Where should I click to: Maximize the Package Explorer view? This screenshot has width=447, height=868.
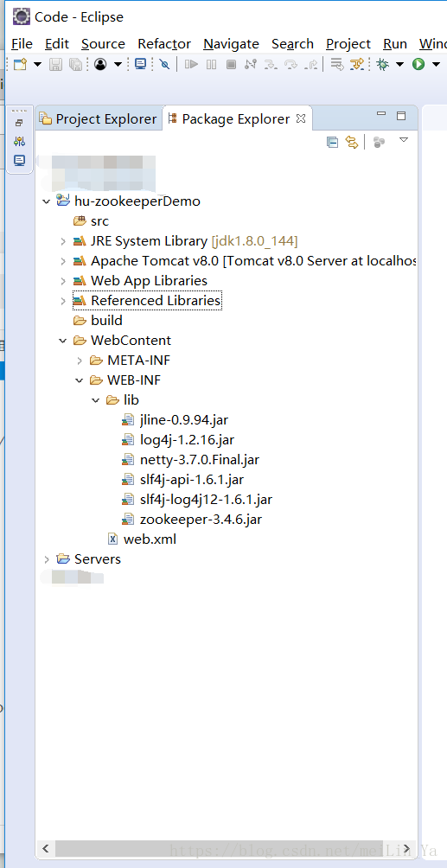[401, 115]
